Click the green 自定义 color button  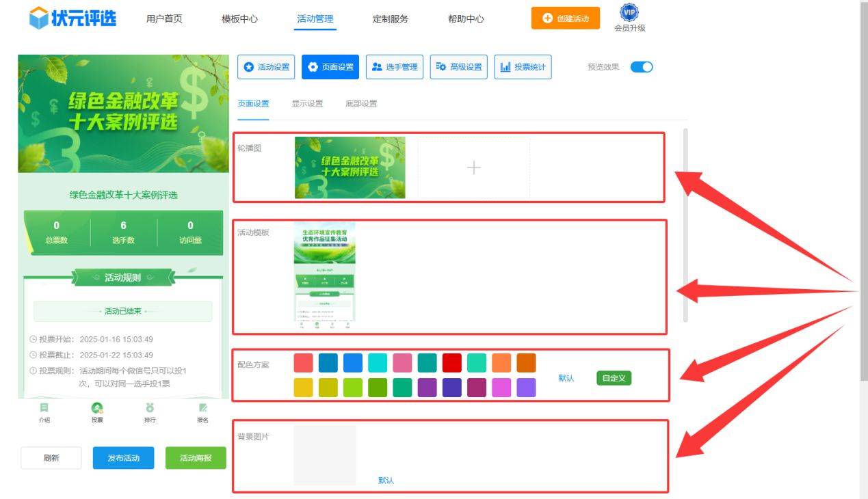pos(614,378)
